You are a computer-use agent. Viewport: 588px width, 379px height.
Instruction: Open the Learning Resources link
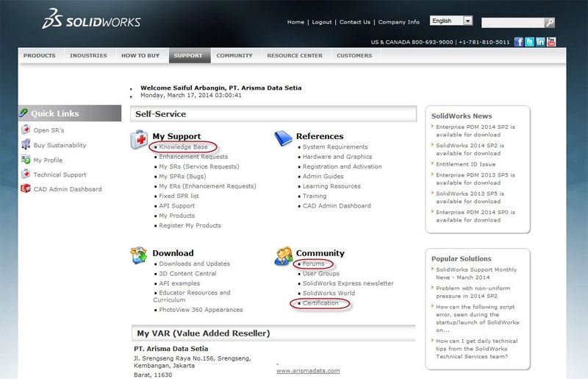(331, 186)
